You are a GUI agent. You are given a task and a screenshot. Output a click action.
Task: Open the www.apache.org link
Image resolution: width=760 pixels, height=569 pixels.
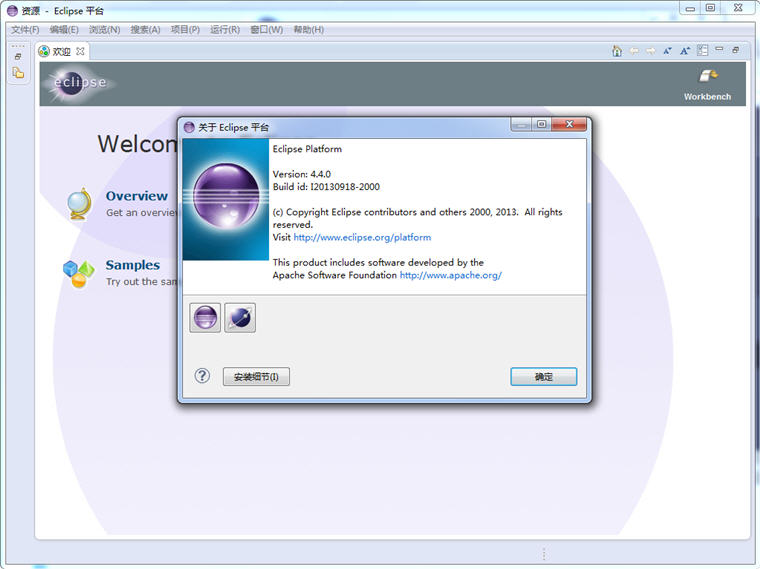[x=450, y=275]
